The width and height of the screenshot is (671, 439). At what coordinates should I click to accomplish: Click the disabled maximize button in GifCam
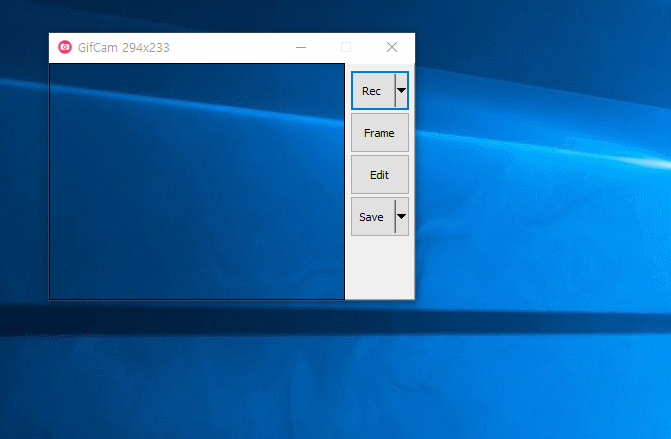(x=346, y=47)
